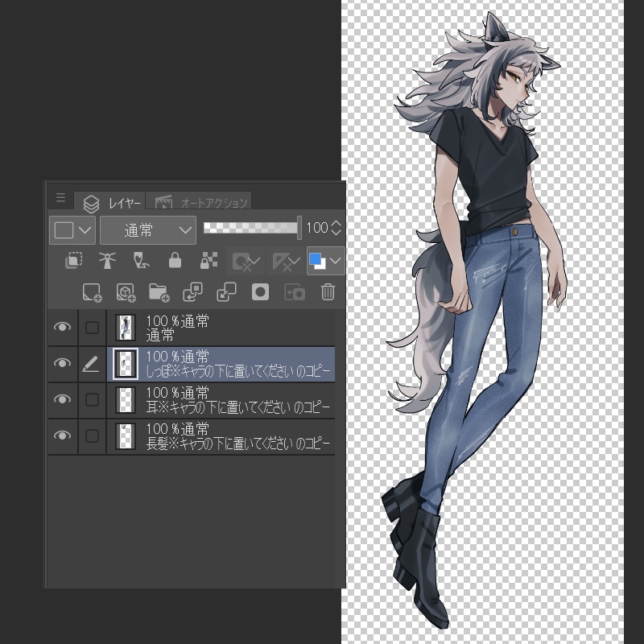
Task: Hide the top 通常 layer
Action: point(63,327)
